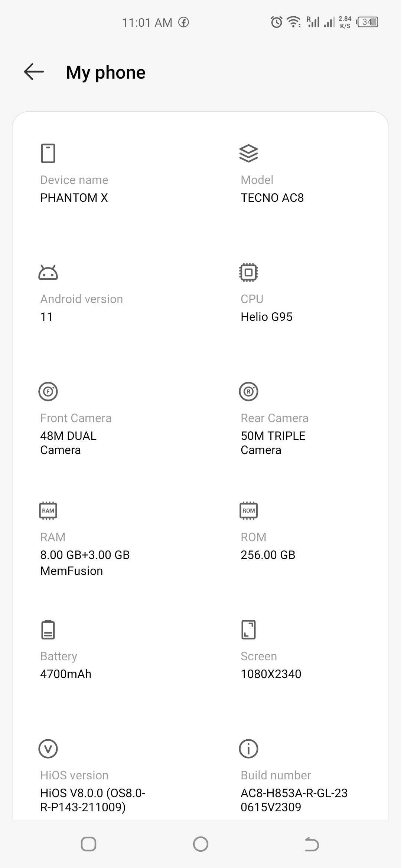The width and height of the screenshot is (401, 868).
Task: Tap the HiOS version icon
Action: pos(48,749)
